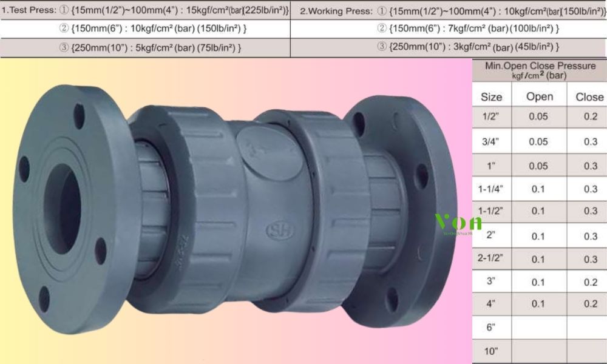The width and height of the screenshot is (607, 364).
Task: Select the Open column header
Action: 539,96
